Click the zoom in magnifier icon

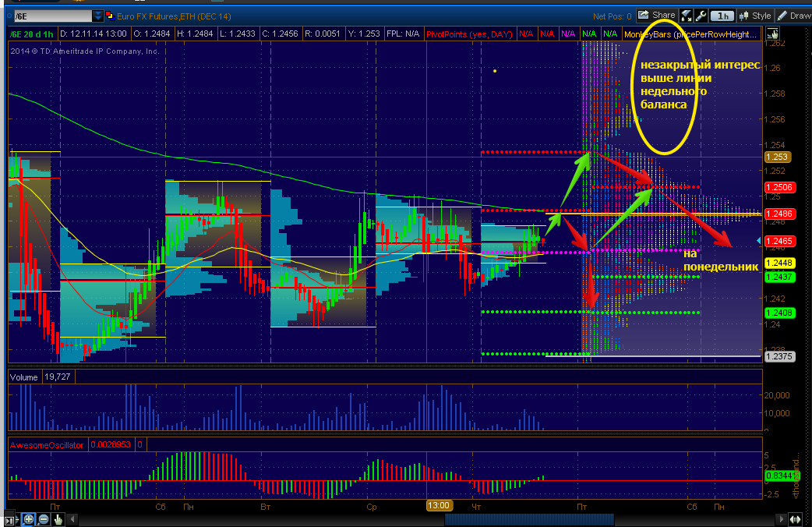tap(29, 519)
